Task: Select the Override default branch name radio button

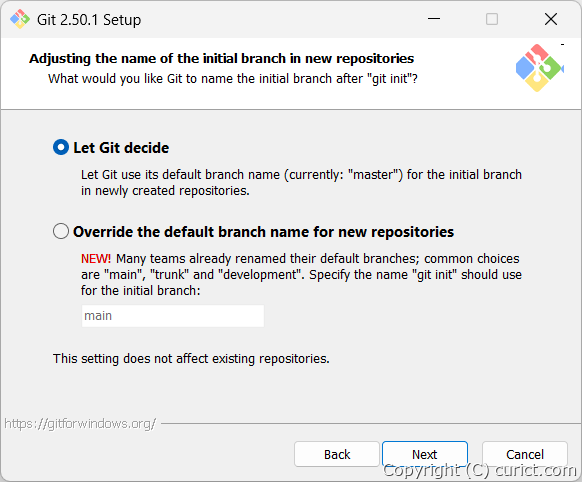Action: 61,231
